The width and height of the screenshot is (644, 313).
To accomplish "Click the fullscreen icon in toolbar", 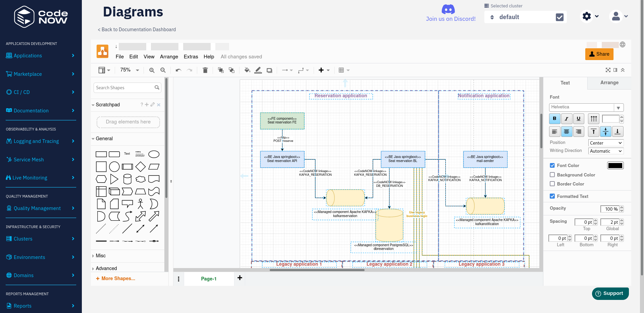I will 608,70.
